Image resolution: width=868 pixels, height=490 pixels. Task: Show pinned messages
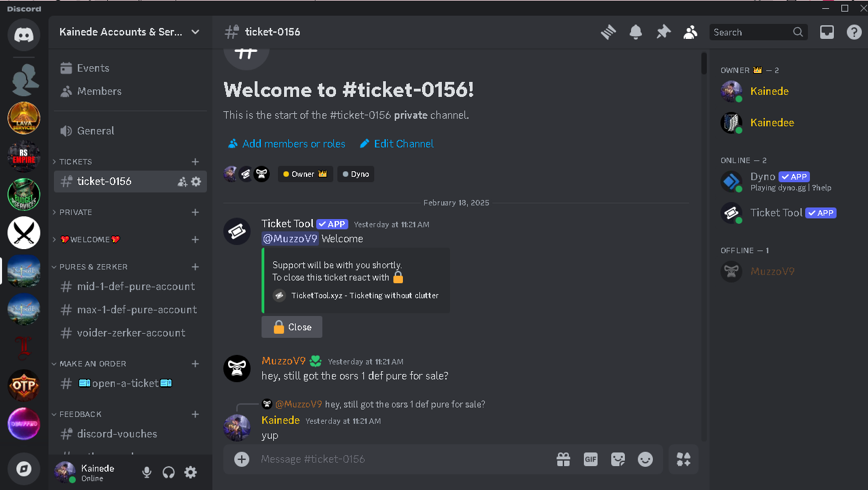pos(663,32)
